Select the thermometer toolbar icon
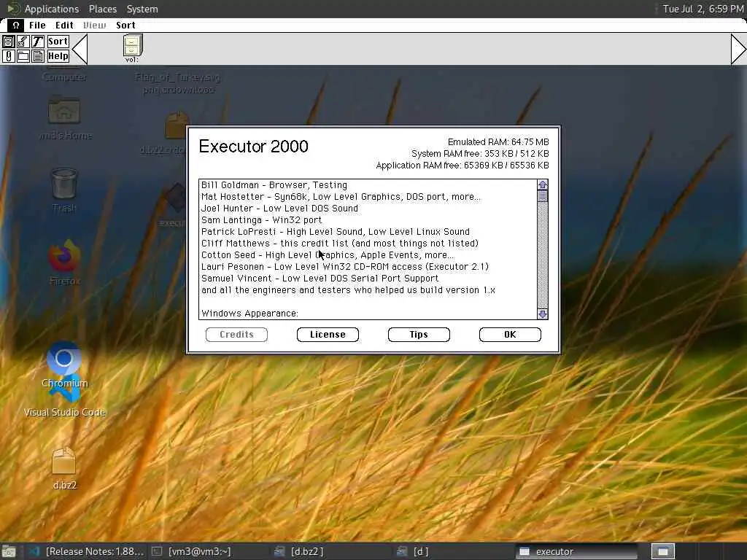 click(x=8, y=56)
